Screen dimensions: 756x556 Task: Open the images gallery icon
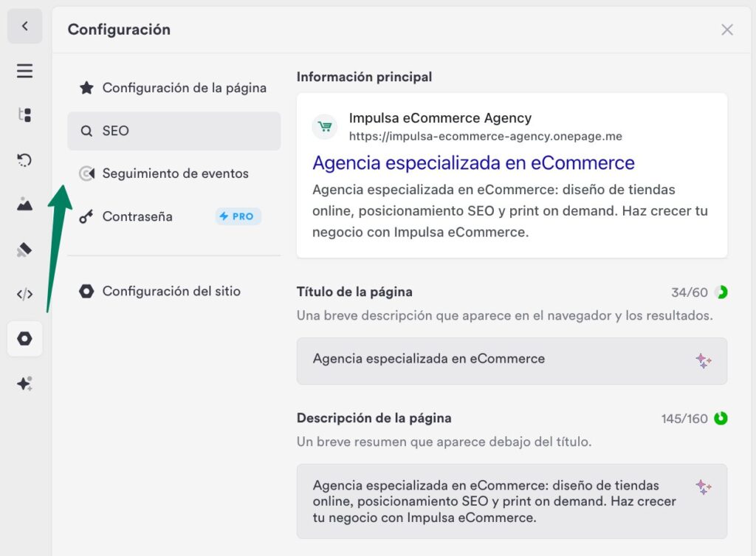pyautogui.click(x=24, y=204)
